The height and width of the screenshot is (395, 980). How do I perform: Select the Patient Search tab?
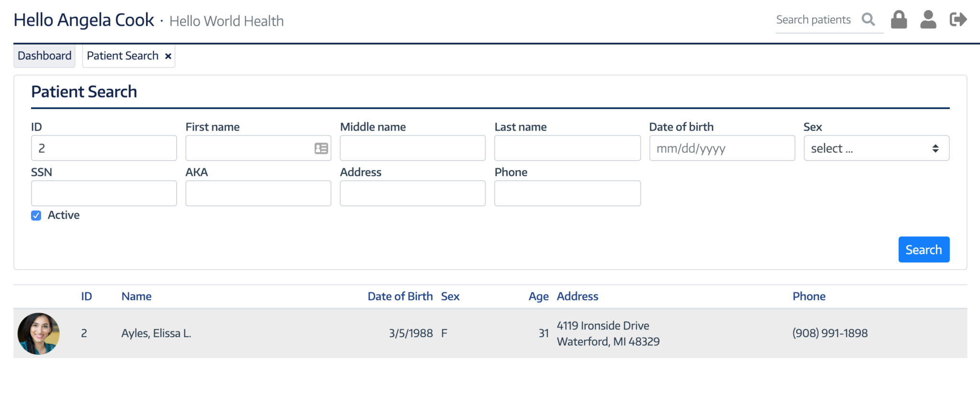pyautogui.click(x=122, y=56)
